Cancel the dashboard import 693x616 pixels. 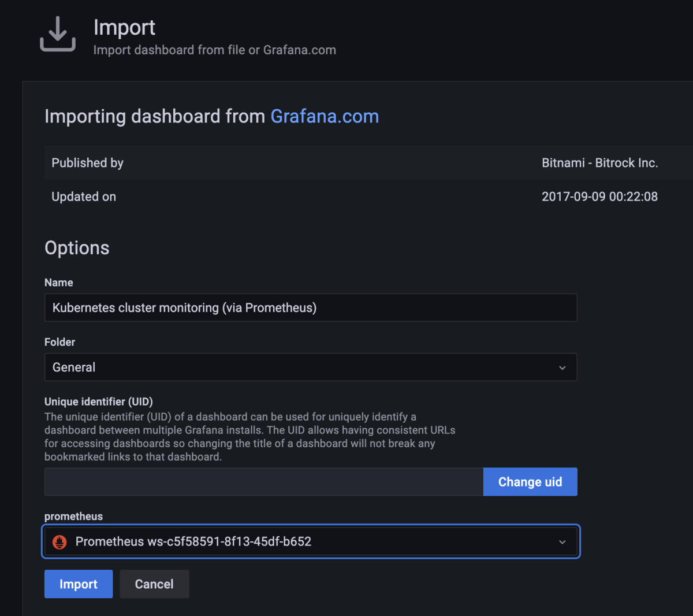pos(154,584)
